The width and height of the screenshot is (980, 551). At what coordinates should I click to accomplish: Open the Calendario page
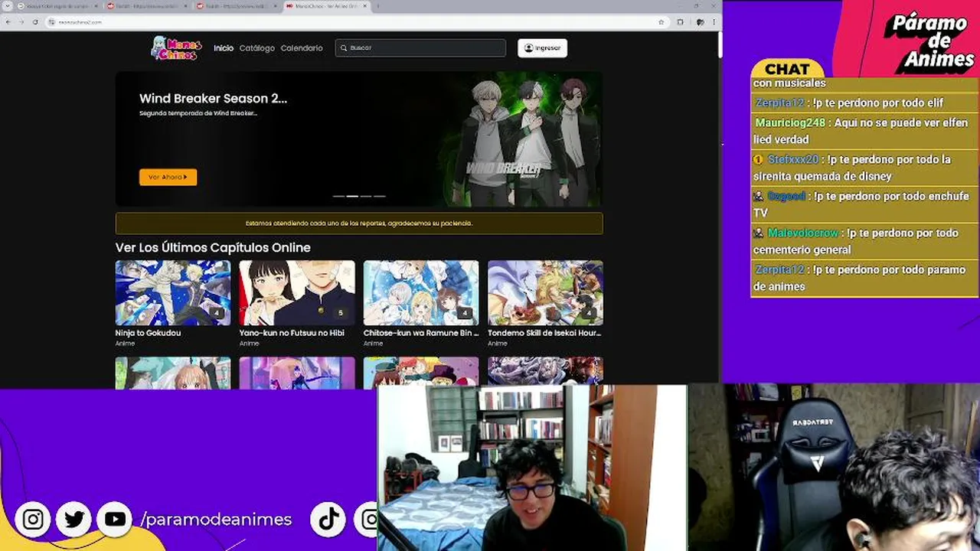pos(302,47)
